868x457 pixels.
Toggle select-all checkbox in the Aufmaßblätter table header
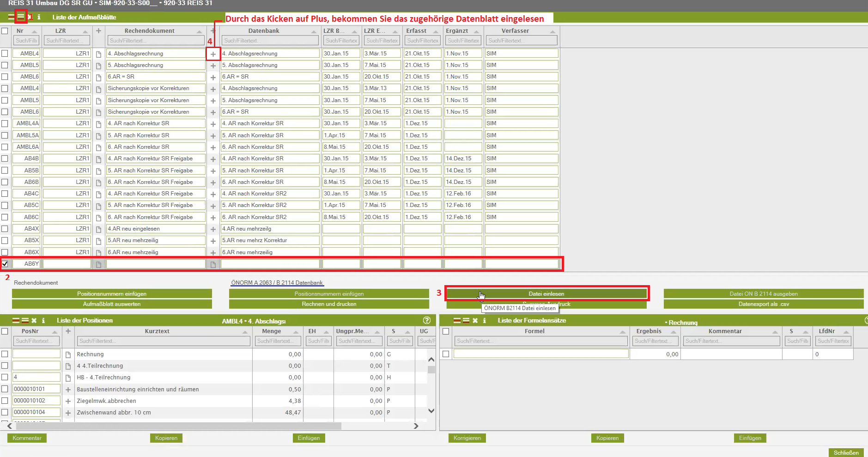point(5,31)
